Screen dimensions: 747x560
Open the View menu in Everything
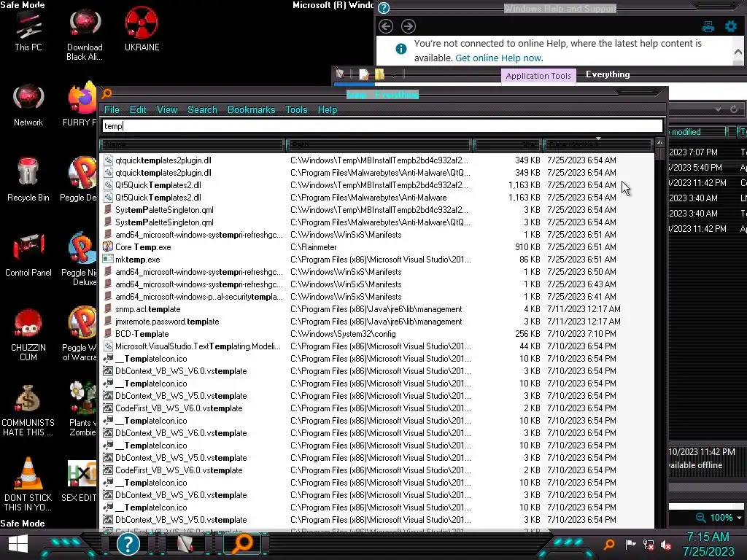[167, 109]
